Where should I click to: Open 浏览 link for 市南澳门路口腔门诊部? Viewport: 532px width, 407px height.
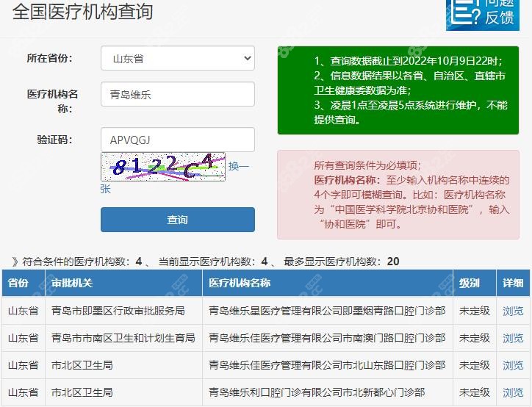coord(513,338)
